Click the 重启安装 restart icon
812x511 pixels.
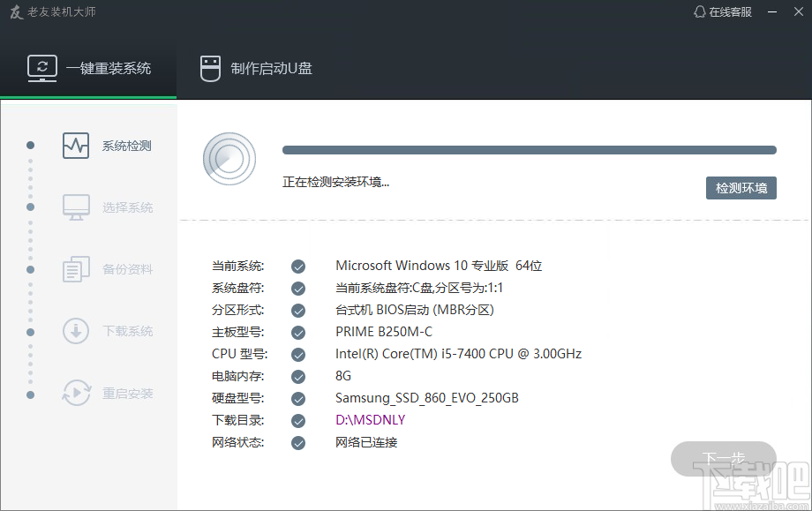pos(76,393)
